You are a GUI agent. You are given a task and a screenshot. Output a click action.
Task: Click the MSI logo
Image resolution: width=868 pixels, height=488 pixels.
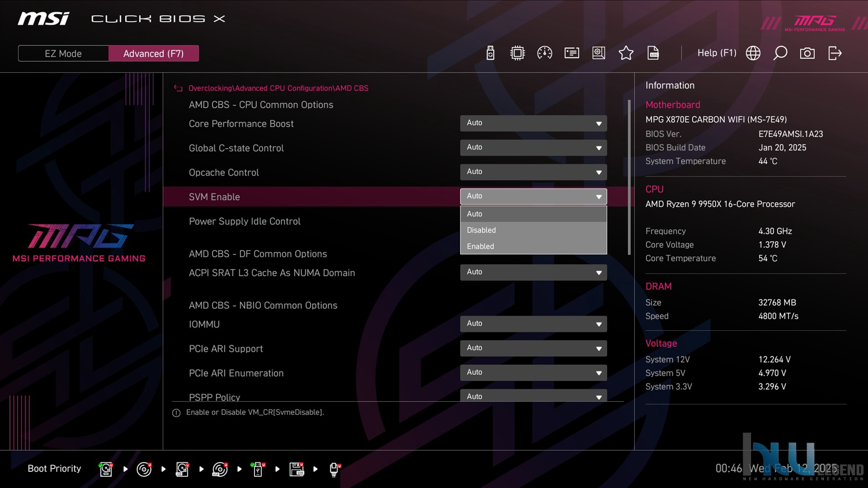pos(44,19)
